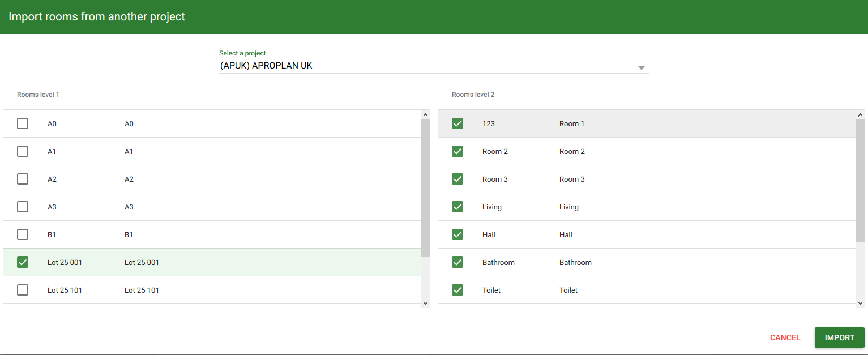The width and height of the screenshot is (868, 355).
Task: Select the second Lot 25 001 name text
Action: click(x=142, y=262)
